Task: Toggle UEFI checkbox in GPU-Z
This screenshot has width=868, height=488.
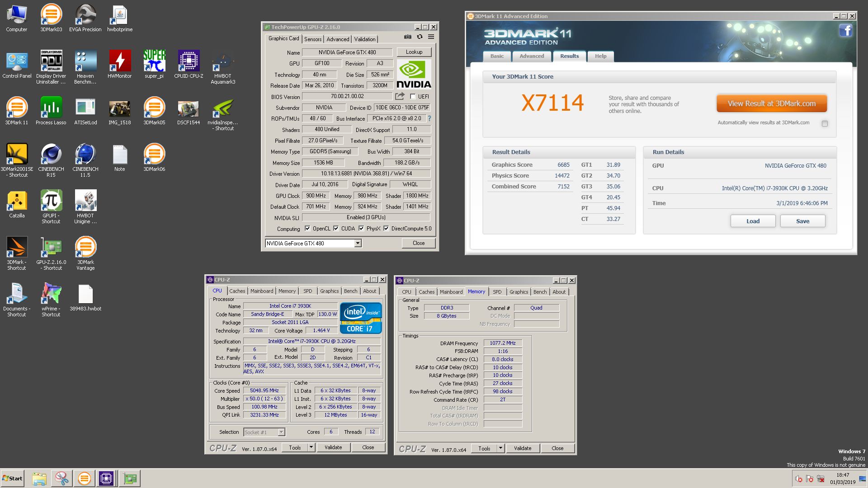Action: point(413,96)
